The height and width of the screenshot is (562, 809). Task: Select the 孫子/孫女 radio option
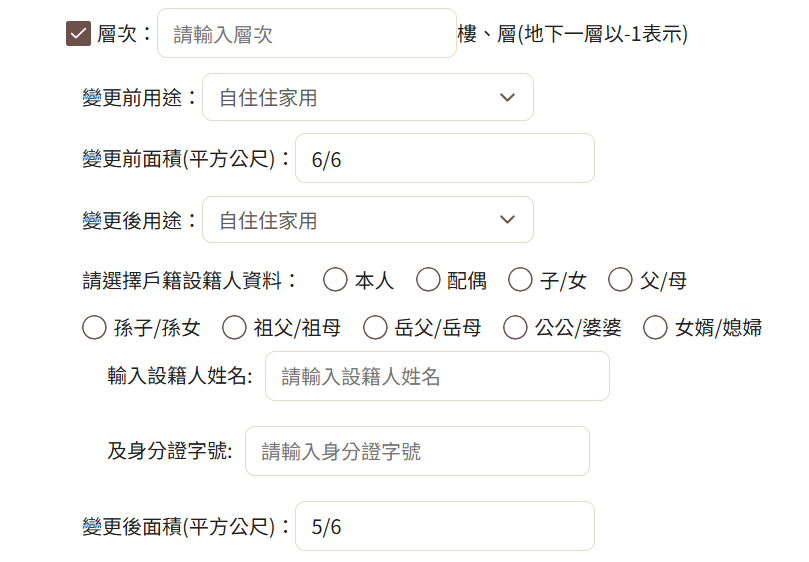(x=94, y=327)
